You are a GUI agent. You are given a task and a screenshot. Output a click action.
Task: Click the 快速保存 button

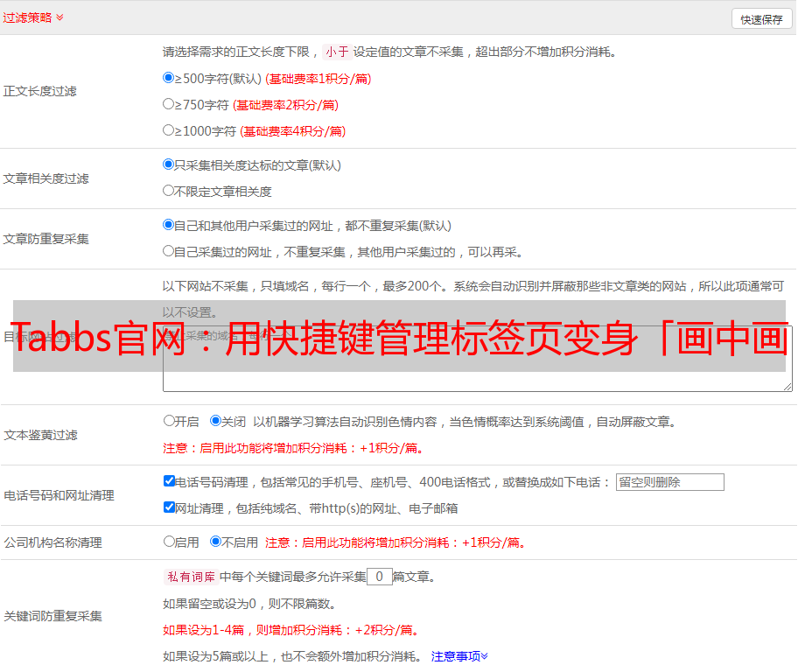pyautogui.click(x=761, y=19)
